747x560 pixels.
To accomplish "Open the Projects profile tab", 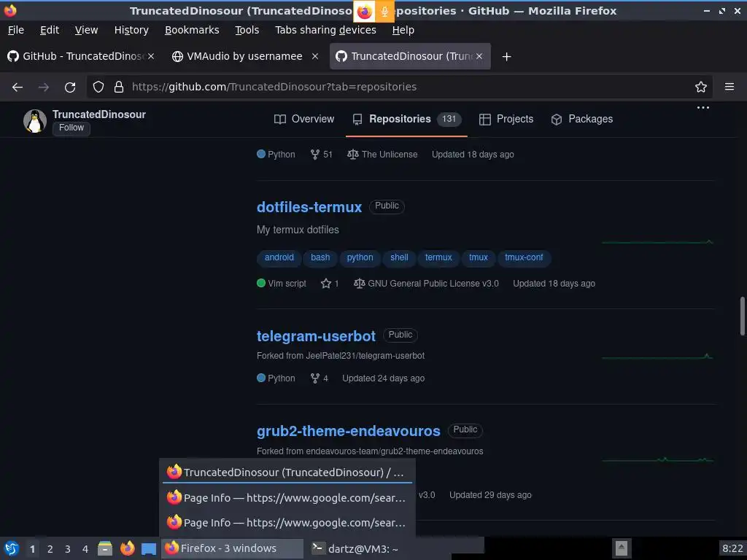I will 506,119.
